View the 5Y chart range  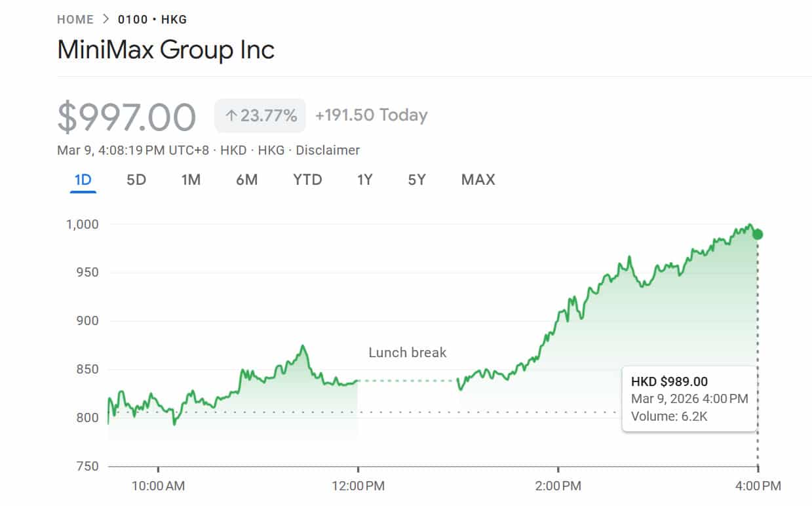417,180
